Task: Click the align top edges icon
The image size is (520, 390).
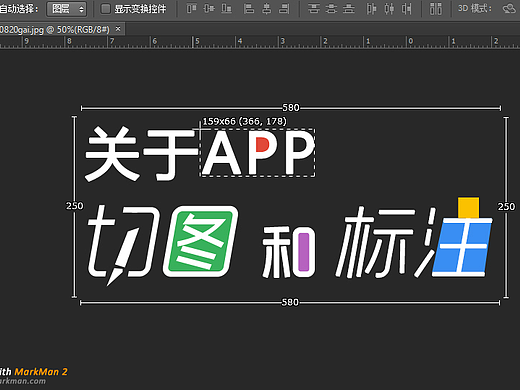Action: tap(191, 9)
